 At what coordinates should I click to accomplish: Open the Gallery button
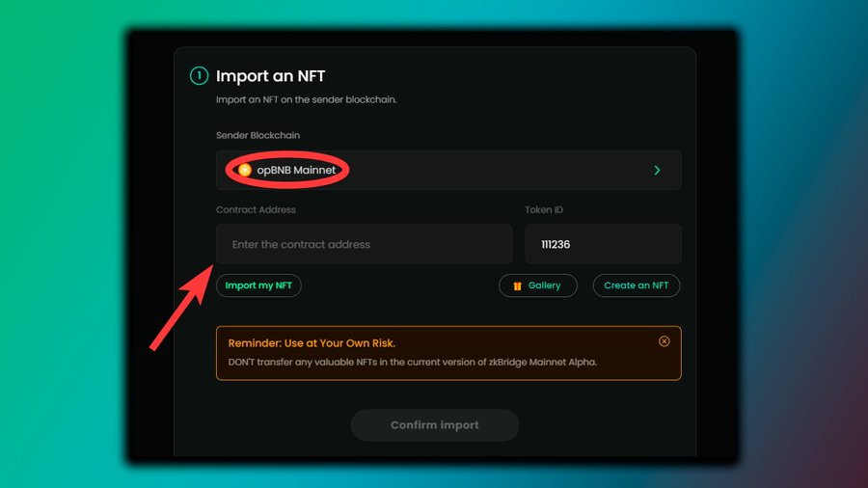[x=538, y=285]
